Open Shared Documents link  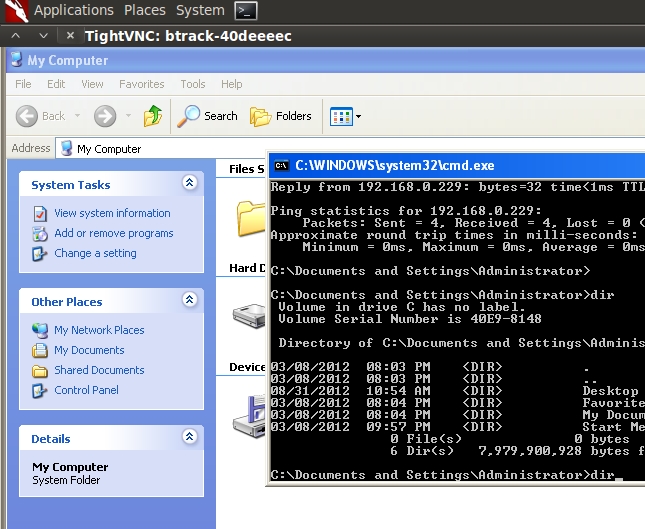click(99, 370)
